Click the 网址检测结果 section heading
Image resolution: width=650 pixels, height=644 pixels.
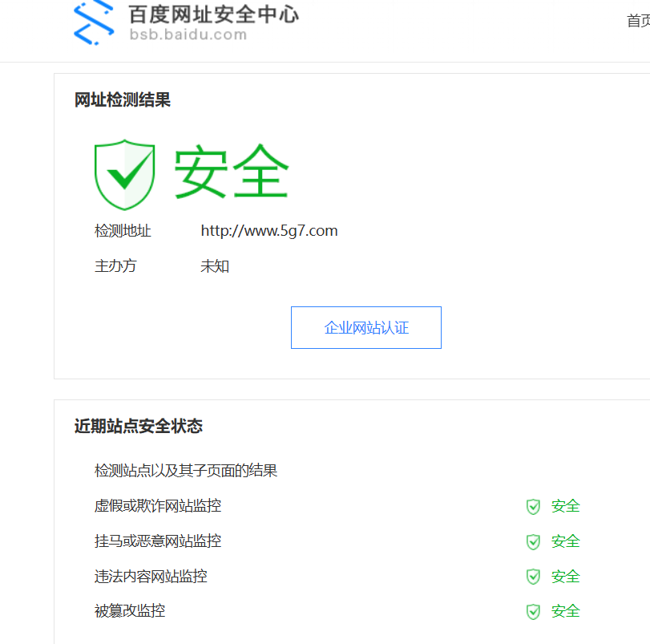click(122, 100)
